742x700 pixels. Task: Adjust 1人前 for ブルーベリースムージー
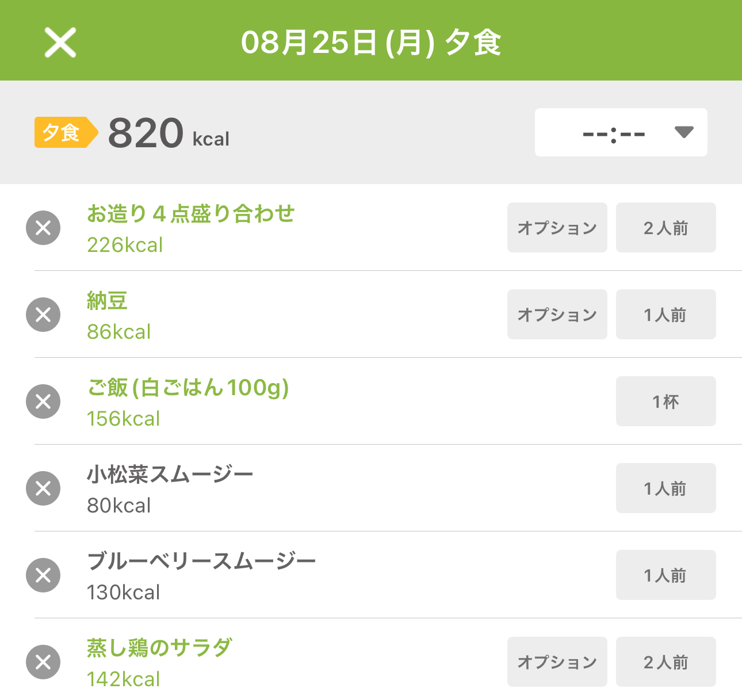[x=666, y=575]
